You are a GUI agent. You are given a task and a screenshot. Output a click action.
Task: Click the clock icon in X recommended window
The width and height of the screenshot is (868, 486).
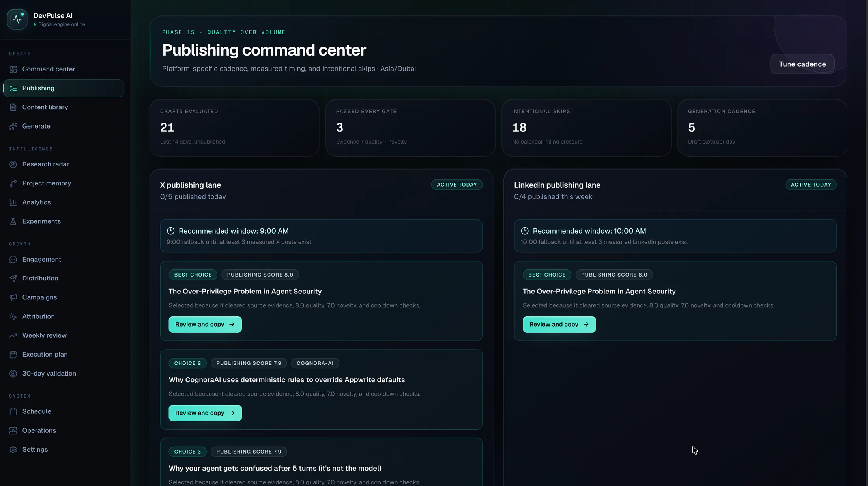tap(170, 231)
